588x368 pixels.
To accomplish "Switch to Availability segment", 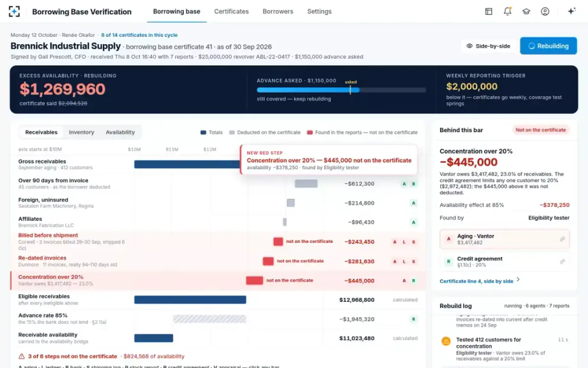I will click(x=120, y=132).
